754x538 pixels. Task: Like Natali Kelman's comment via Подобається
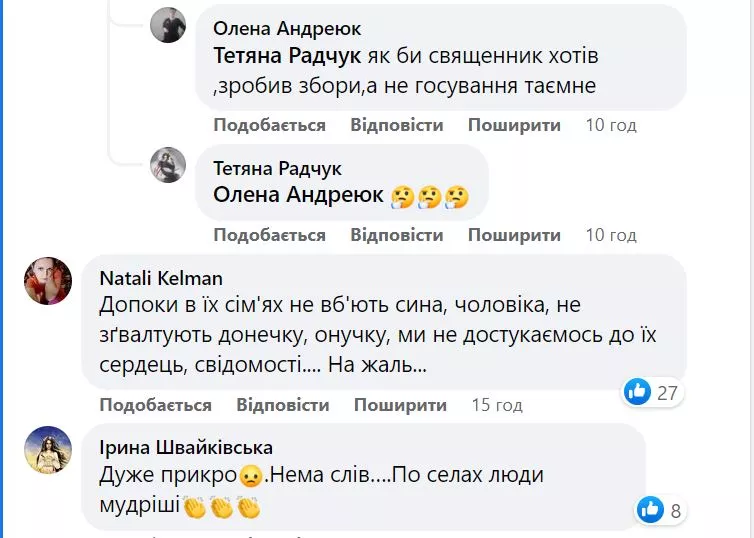(155, 405)
